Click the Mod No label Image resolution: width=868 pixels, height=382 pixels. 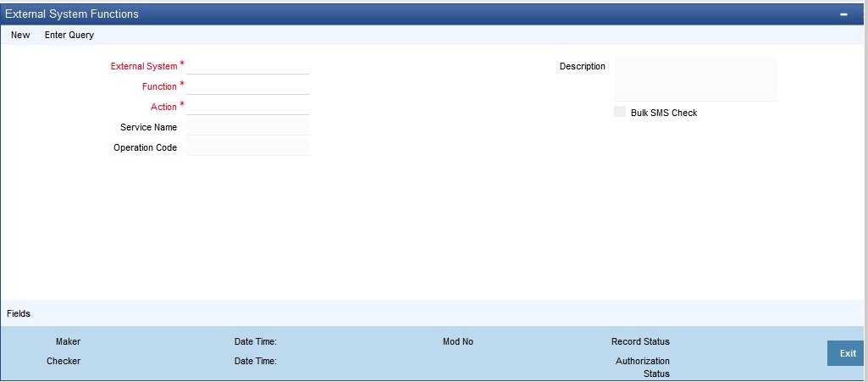[458, 341]
